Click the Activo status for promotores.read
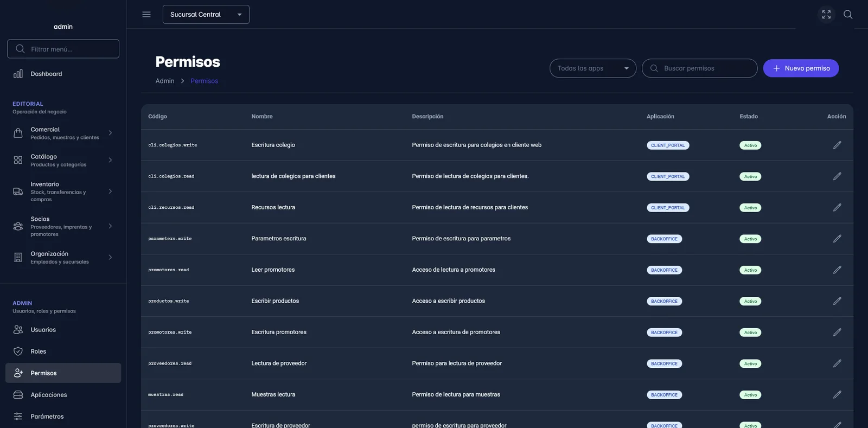This screenshot has width=868, height=428. [x=750, y=270]
